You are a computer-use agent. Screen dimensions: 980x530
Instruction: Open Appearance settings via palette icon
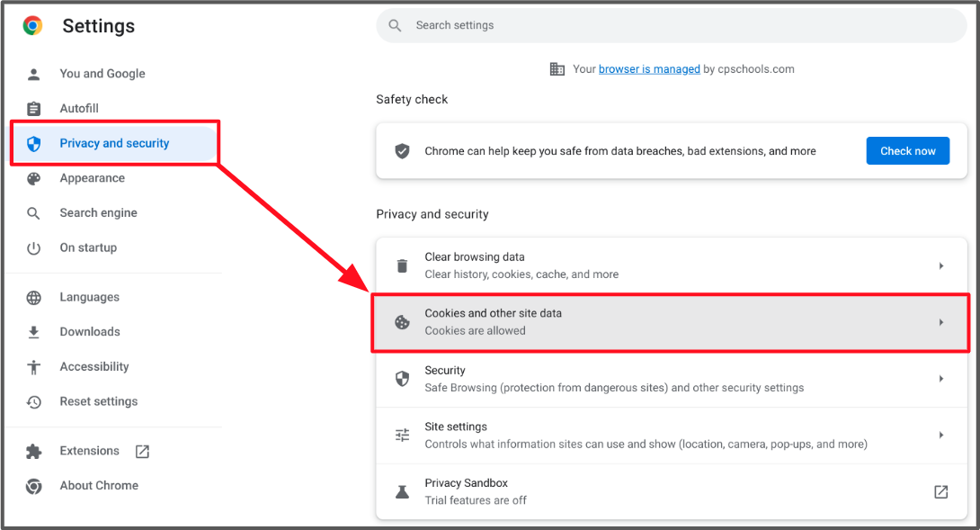[33, 178]
